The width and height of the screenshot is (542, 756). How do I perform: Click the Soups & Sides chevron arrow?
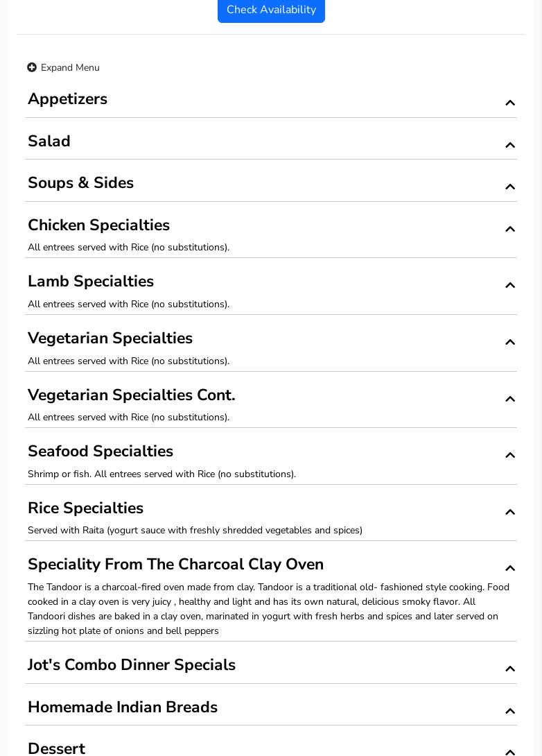pyautogui.click(x=510, y=187)
